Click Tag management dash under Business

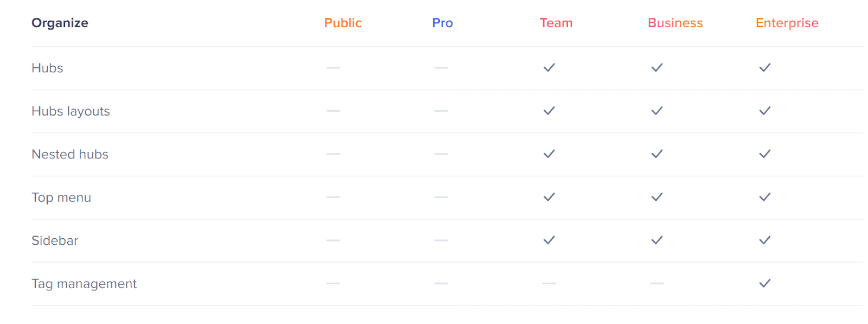point(657,283)
